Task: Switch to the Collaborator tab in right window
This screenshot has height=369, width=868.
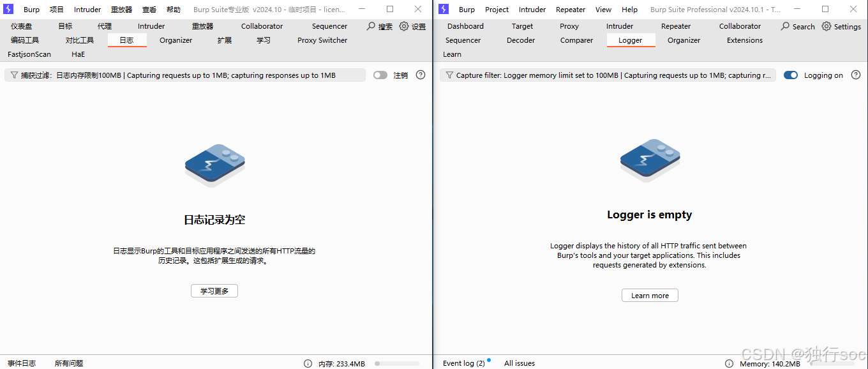Action: [740, 26]
